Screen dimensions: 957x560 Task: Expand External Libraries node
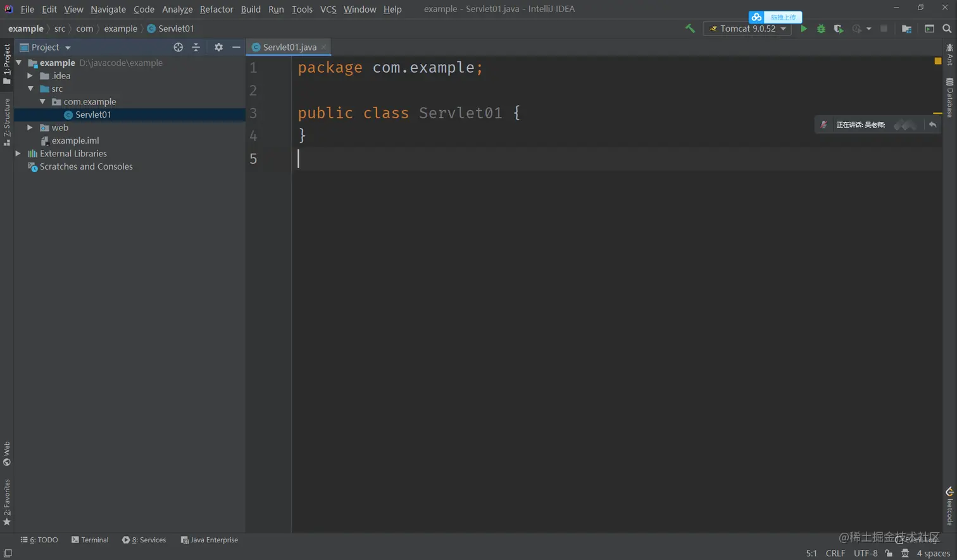[x=18, y=153]
